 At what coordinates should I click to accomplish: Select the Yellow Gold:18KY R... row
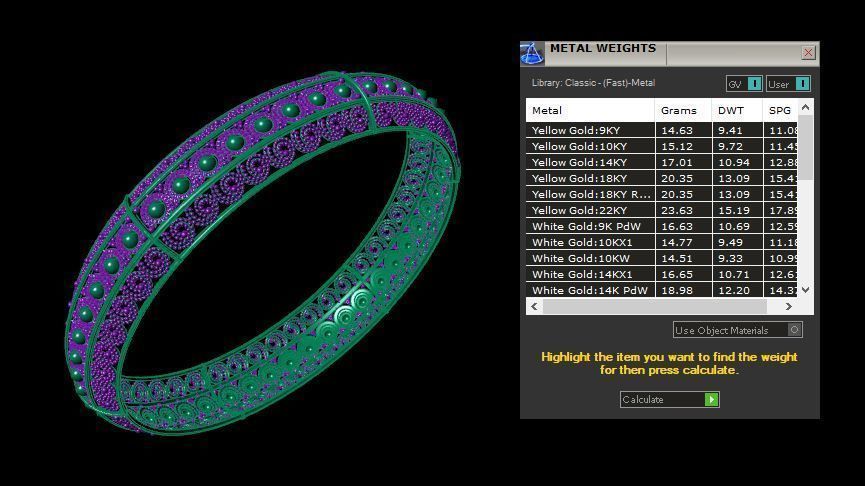tap(661, 194)
